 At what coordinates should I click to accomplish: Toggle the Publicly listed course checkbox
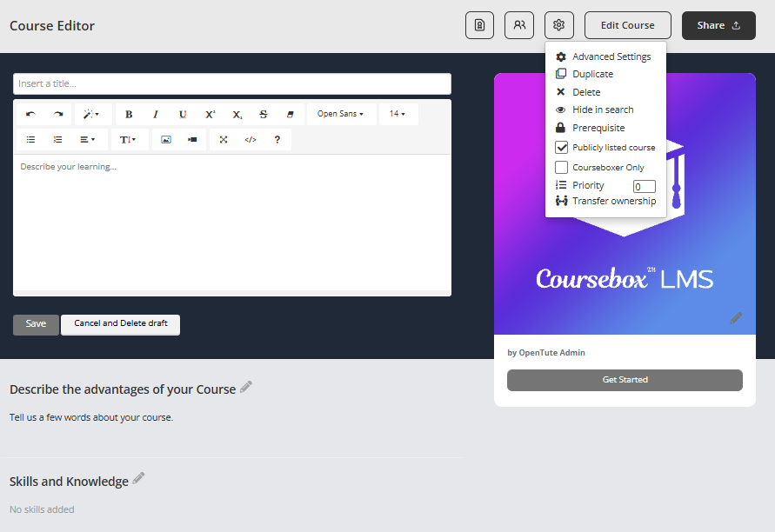coord(562,147)
